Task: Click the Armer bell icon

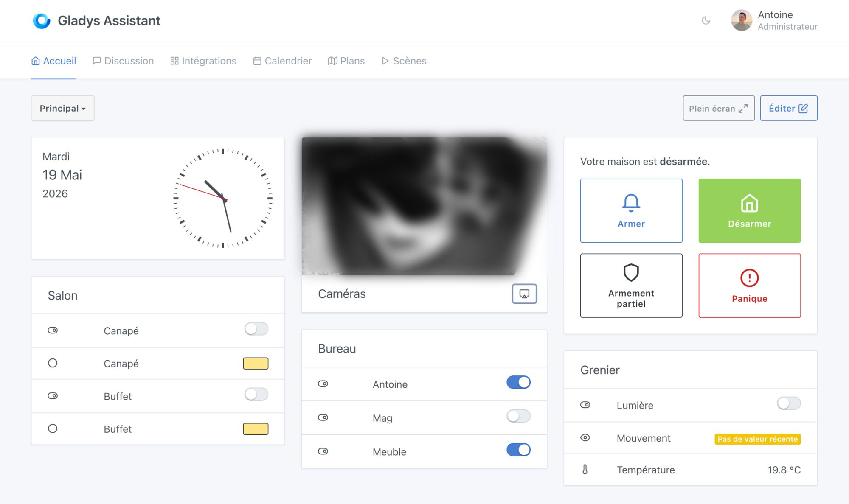Action: [x=631, y=203]
